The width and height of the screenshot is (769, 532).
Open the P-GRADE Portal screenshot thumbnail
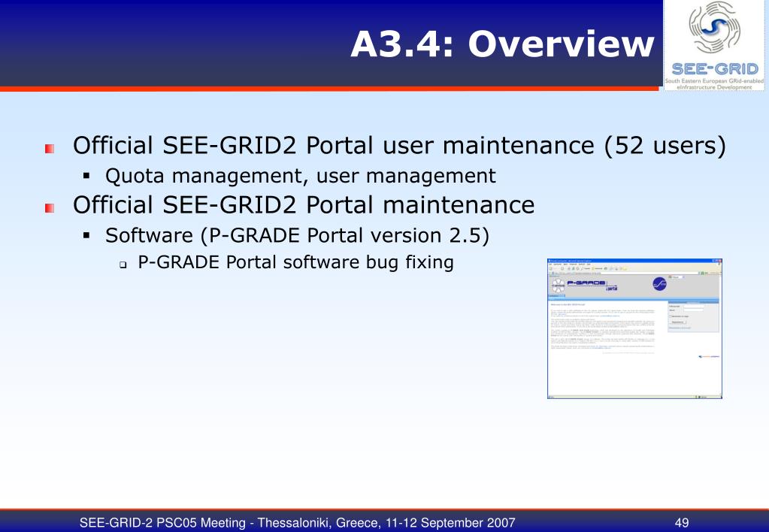634,328
